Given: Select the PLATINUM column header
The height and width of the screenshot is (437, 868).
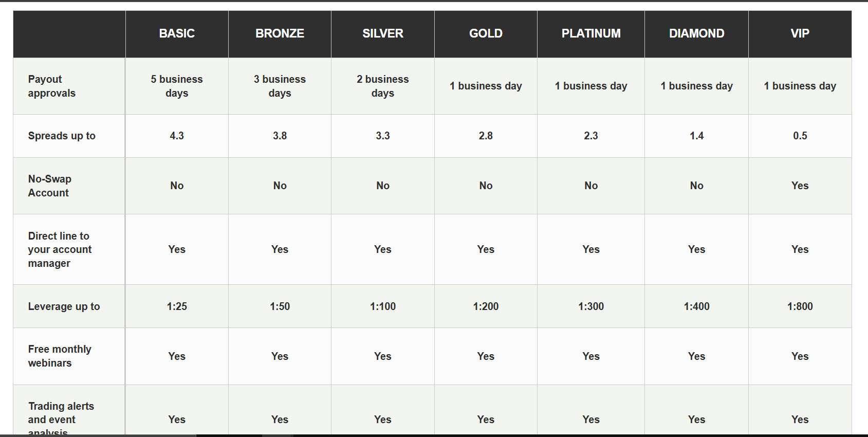Looking at the screenshot, I should (591, 33).
